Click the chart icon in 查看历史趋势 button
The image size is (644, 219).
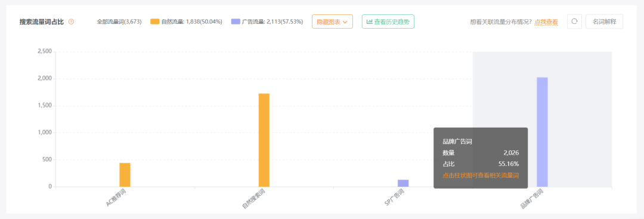[369, 21]
